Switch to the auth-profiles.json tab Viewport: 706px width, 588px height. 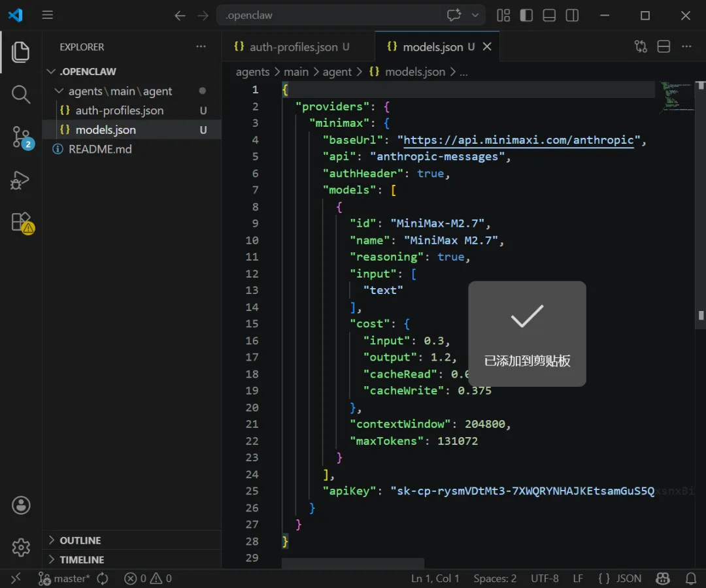(x=293, y=47)
